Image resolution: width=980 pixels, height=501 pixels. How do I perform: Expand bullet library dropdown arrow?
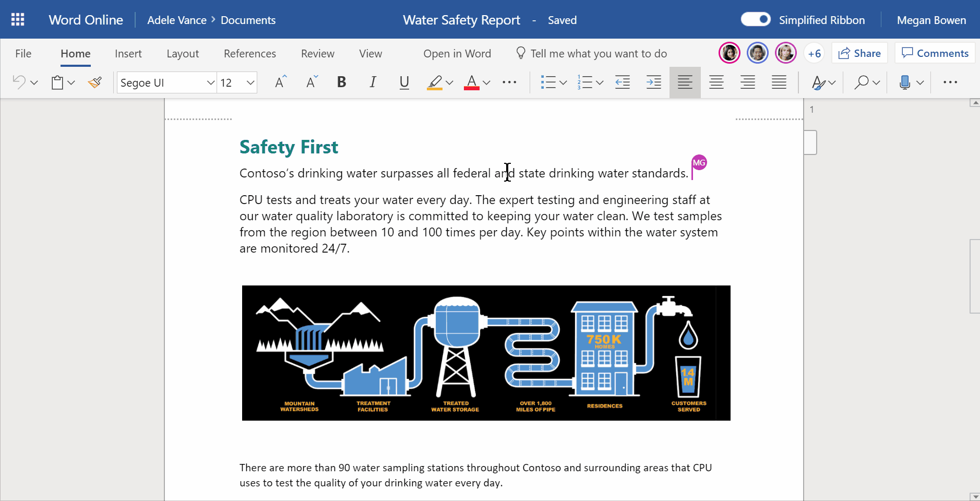[563, 82]
